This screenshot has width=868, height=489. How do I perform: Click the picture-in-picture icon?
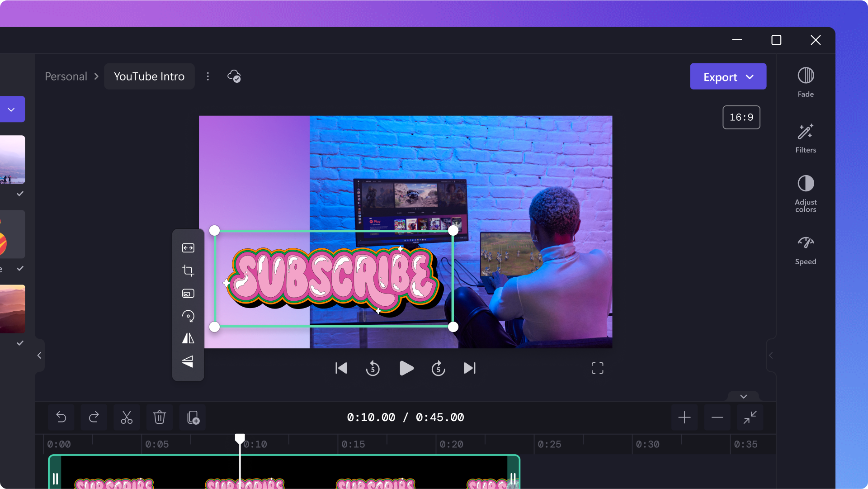point(189,293)
